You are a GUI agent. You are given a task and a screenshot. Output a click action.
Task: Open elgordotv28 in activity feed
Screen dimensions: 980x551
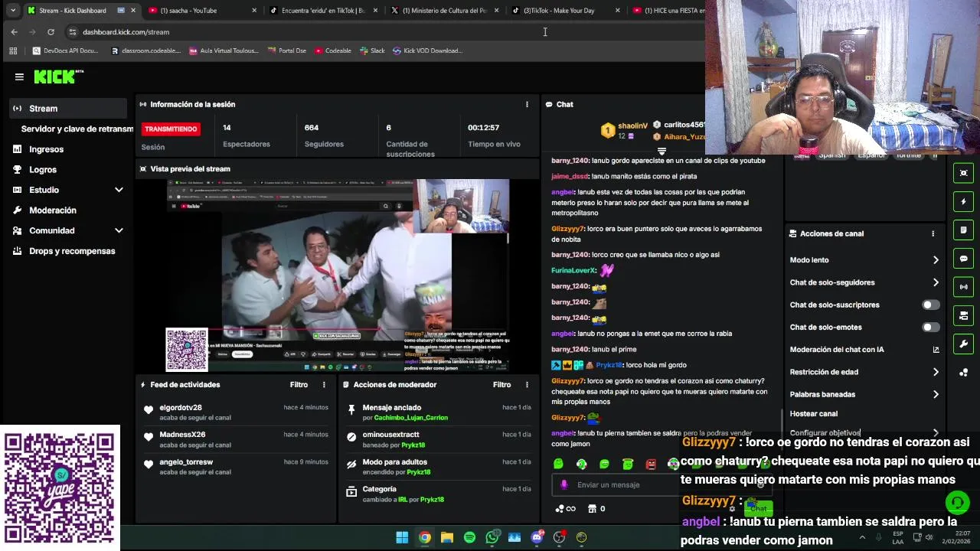coord(181,408)
